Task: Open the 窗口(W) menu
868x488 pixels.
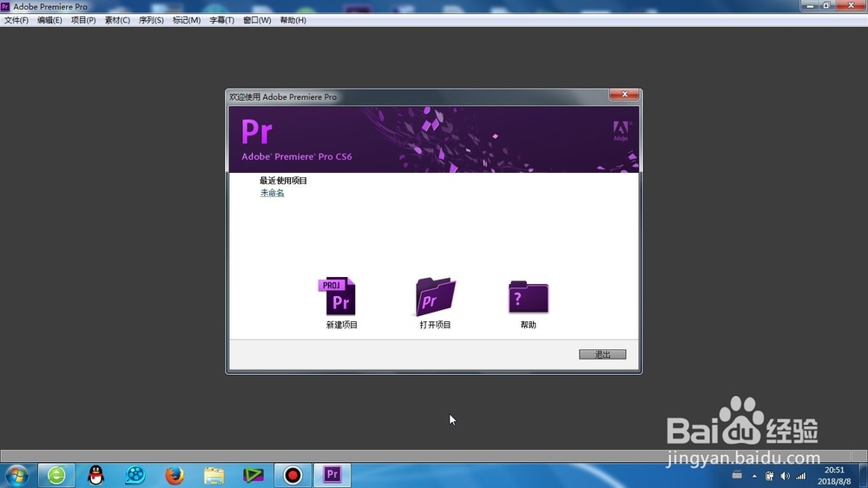Action: coord(257,20)
